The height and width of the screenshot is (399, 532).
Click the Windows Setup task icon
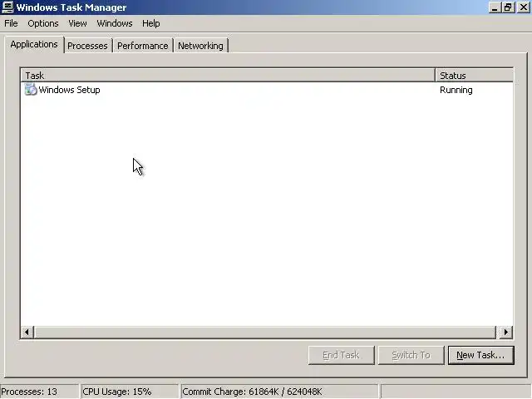[31, 90]
